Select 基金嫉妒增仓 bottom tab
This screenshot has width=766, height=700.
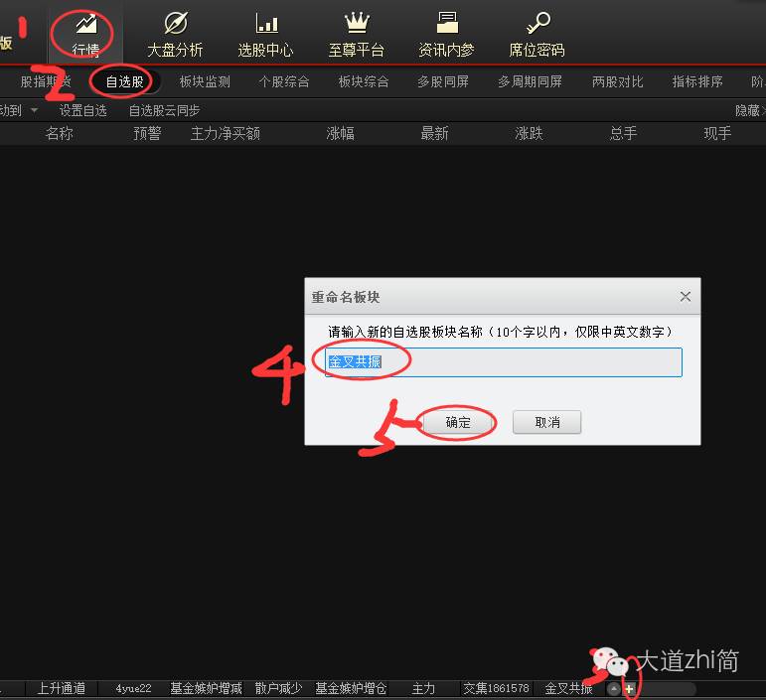click(351, 689)
